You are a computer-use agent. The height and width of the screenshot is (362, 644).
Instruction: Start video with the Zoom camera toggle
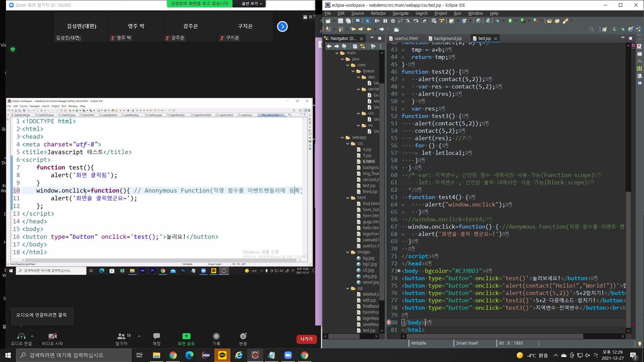(52, 336)
